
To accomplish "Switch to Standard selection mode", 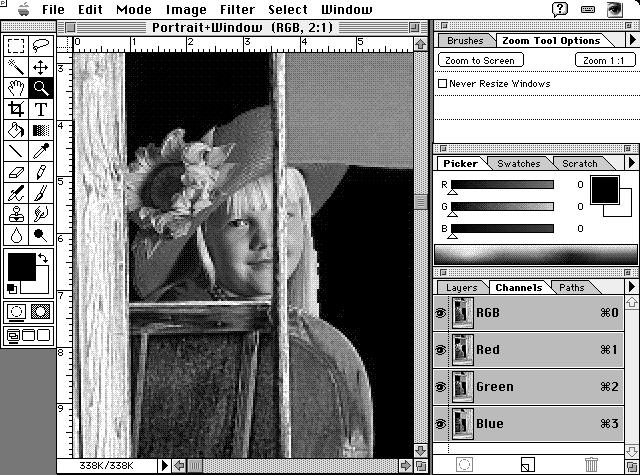I will [16, 312].
